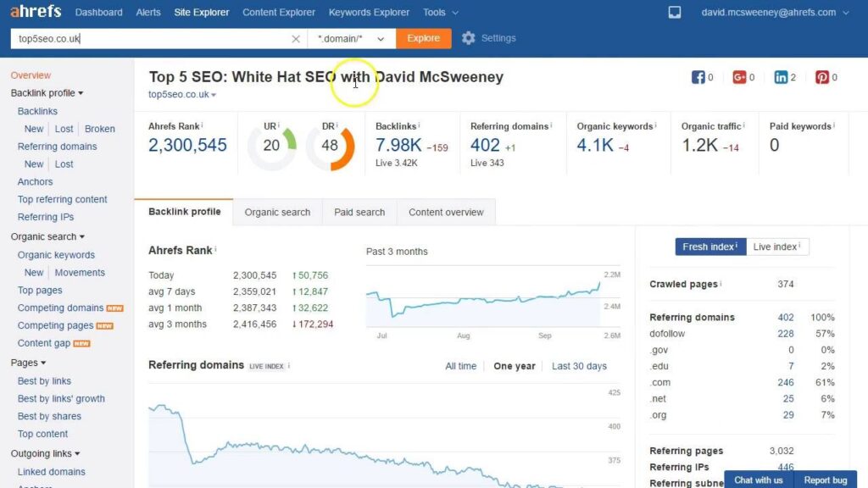Select All time range for Referring domains
The height and width of the screenshot is (488, 868).
[460, 366]
